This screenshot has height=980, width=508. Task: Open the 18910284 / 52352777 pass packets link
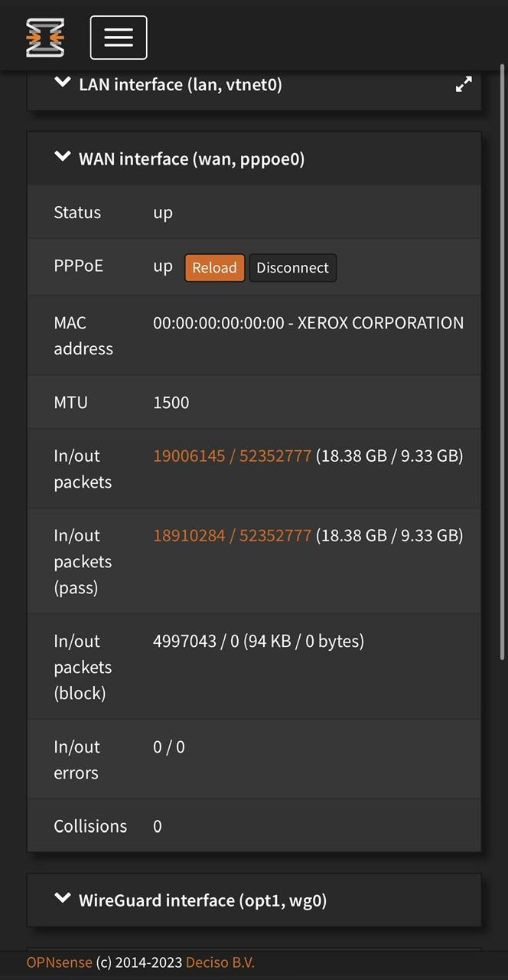coord(232,536)
